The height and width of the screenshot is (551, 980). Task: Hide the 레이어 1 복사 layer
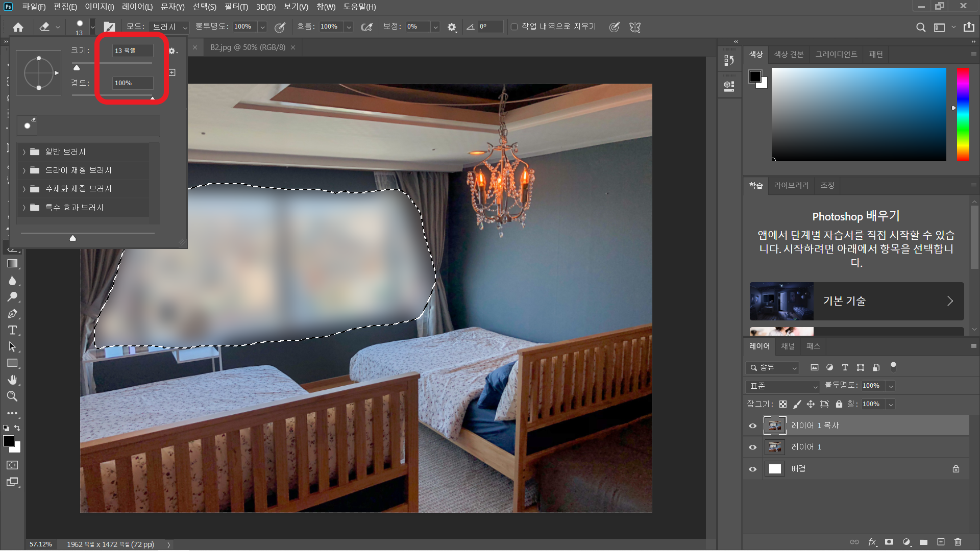point(752,425)
